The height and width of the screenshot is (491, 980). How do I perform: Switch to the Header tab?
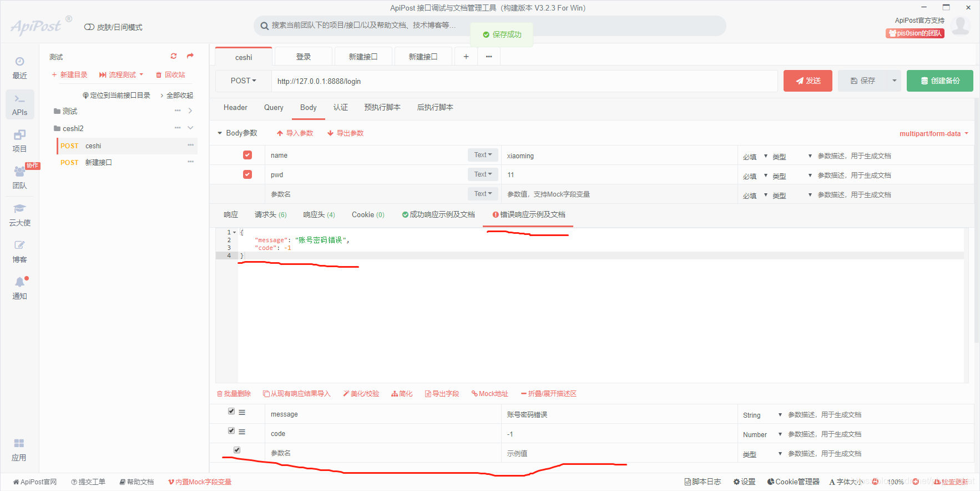click(x=235, y=108)
